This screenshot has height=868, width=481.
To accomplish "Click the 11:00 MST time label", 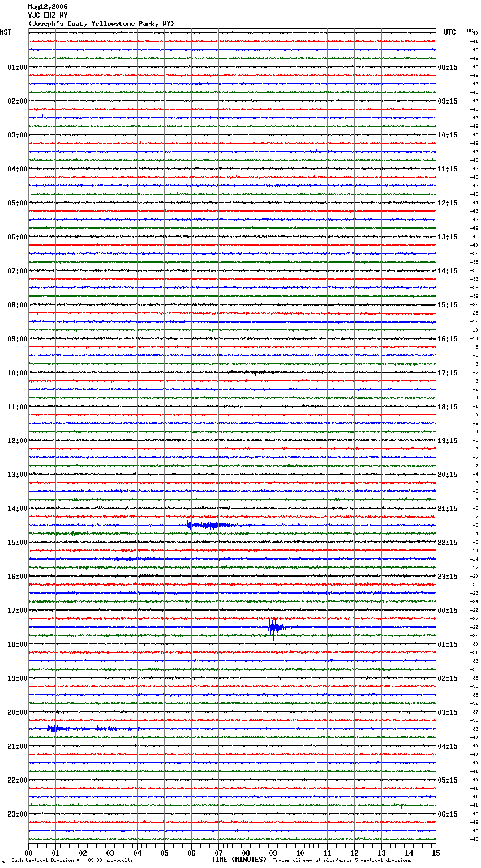I will (17, 407).
